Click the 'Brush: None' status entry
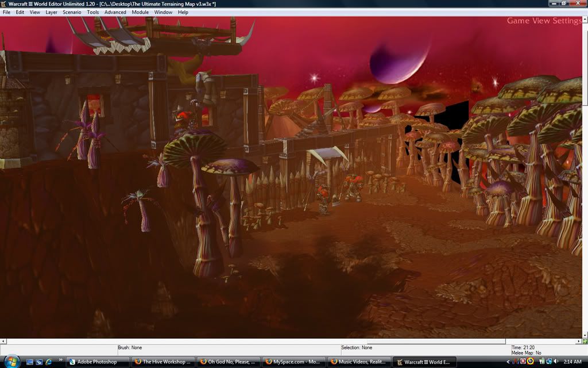This screenshot has width=588, height=368. coord(130,348)
